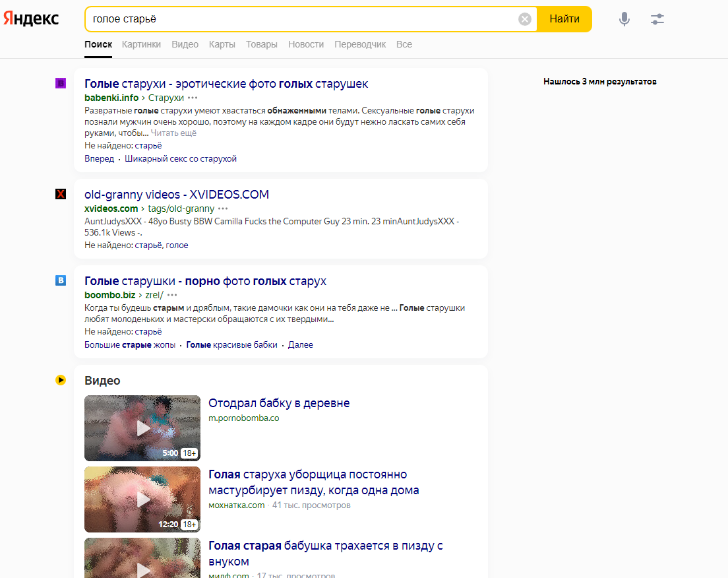Viewport: 728px width, 578px height.
Task: Open the Видео search tab
Action: [x=185, y=45]
